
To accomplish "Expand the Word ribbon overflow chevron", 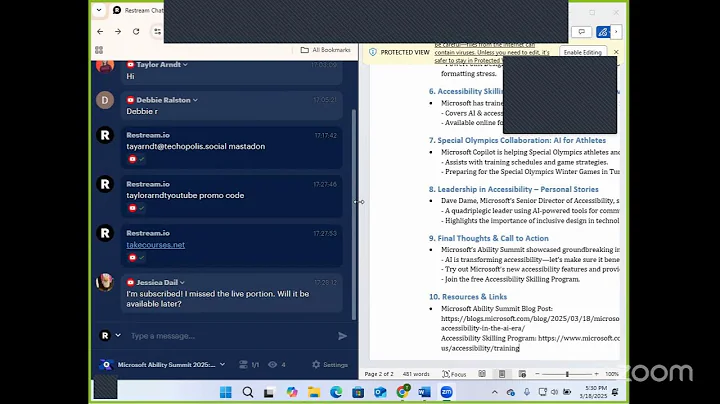I will 616,32.
